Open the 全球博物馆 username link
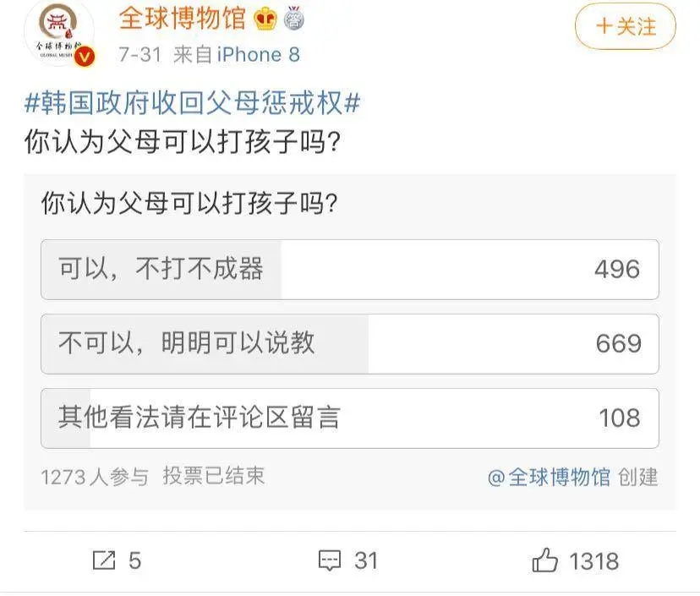 click(182, 19)
